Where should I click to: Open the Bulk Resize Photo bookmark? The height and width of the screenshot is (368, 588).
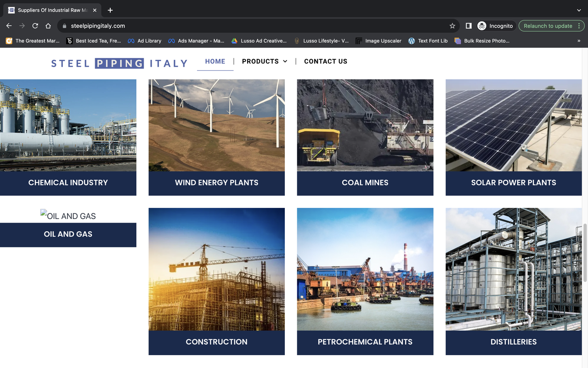[482, 41]
